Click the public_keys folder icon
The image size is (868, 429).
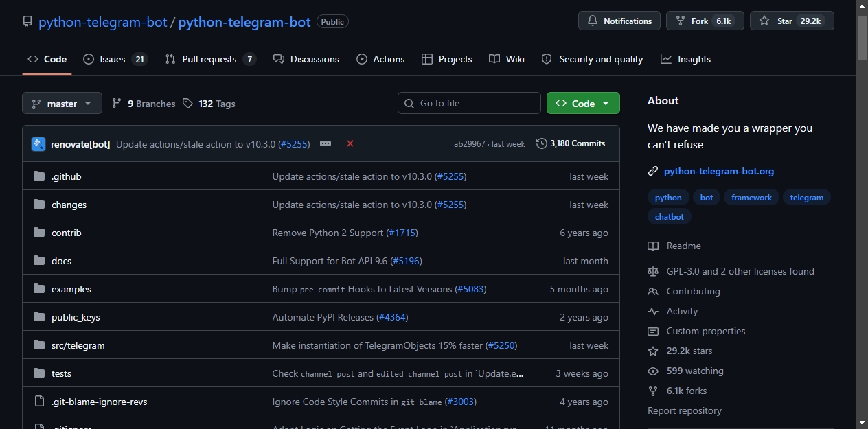tap(39, 317)
